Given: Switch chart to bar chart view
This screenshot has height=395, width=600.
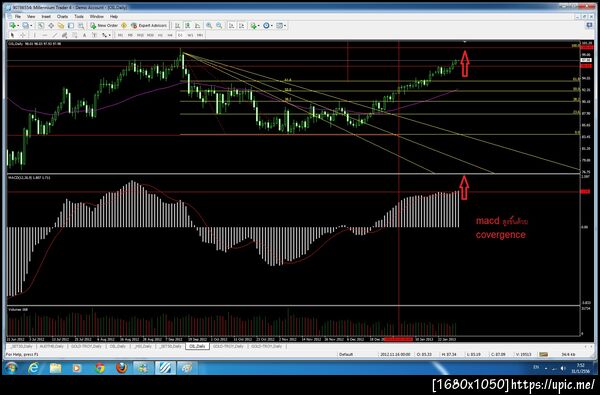Looking at the screenshot, I should tap(178, 25).
